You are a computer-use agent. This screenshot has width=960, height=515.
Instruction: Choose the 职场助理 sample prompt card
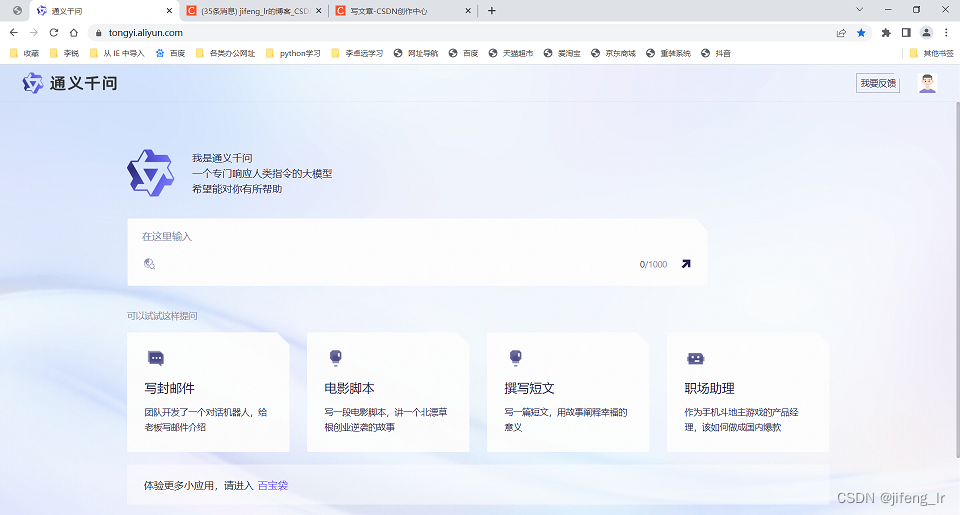pyautogui.click(x=748, y=393)
